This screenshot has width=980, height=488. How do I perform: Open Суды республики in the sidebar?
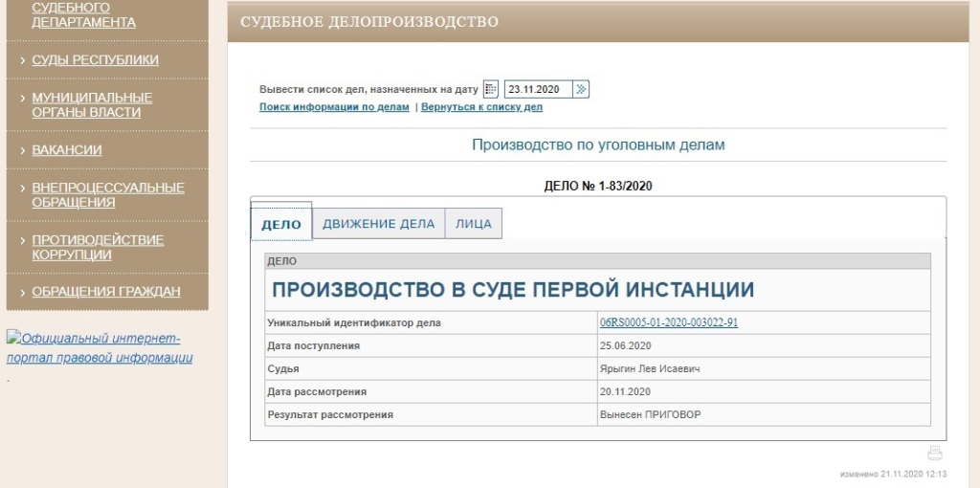[95, 59]
